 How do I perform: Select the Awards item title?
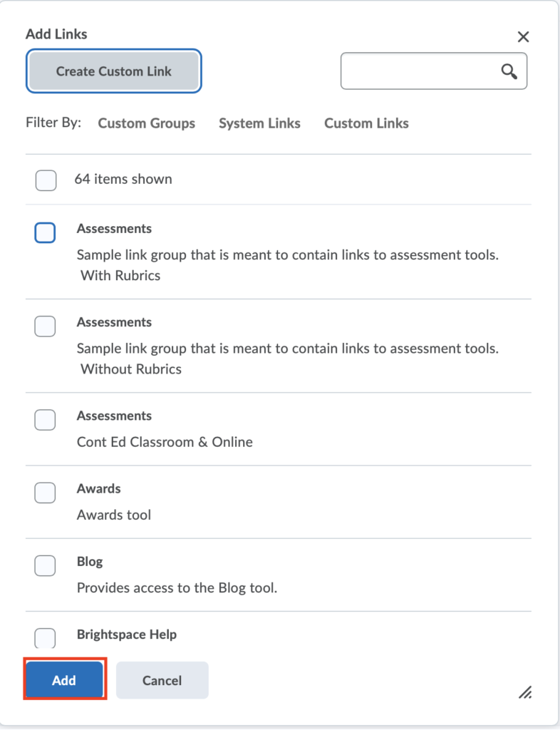[98, 488]
